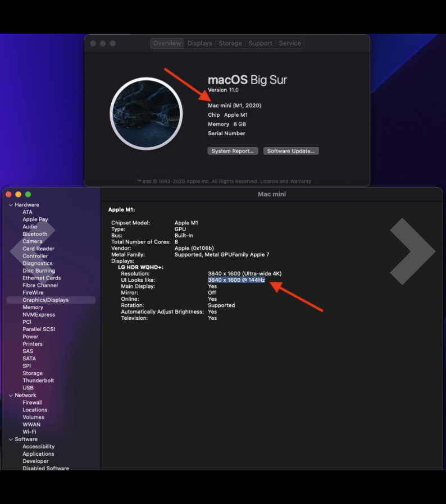Screen dimensions: 446x504
Task: Select Developer under Software
Action: click(35, 461)
